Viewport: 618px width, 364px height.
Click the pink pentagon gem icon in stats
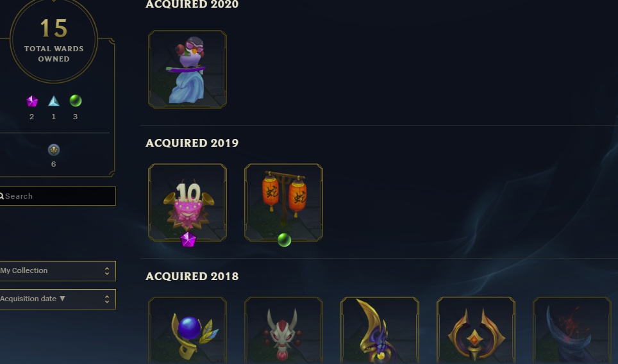click(32, 101)
